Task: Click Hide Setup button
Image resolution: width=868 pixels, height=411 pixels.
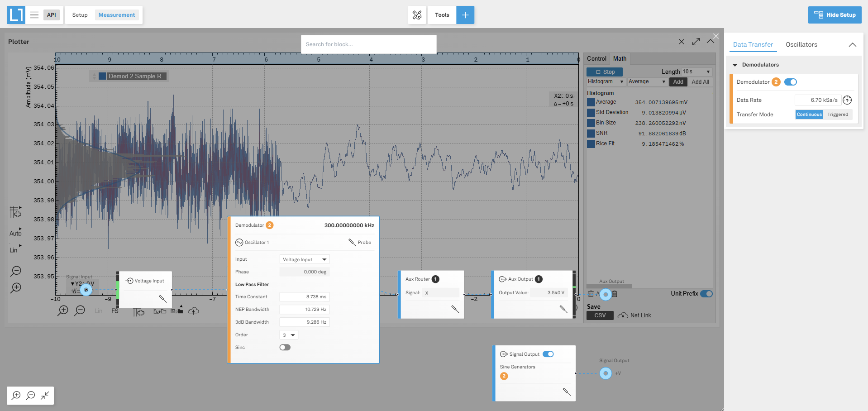Action: pyautogui.click(x=835, y=15)
